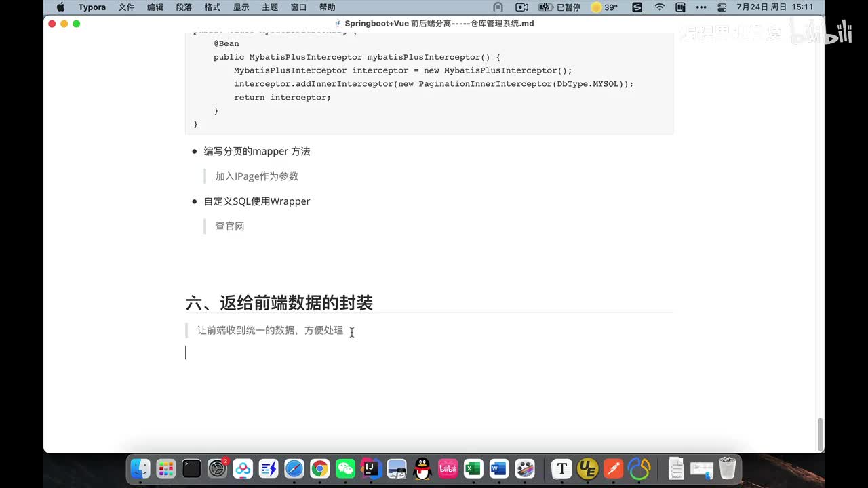
Task: Open the film clapper app in Dock
Action: click(x=525, y=468)
